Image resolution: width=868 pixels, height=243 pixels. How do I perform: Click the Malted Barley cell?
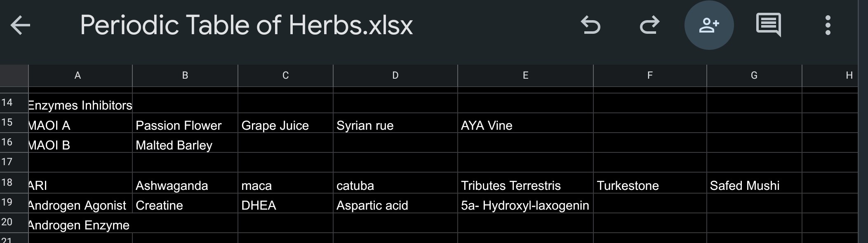184,145
